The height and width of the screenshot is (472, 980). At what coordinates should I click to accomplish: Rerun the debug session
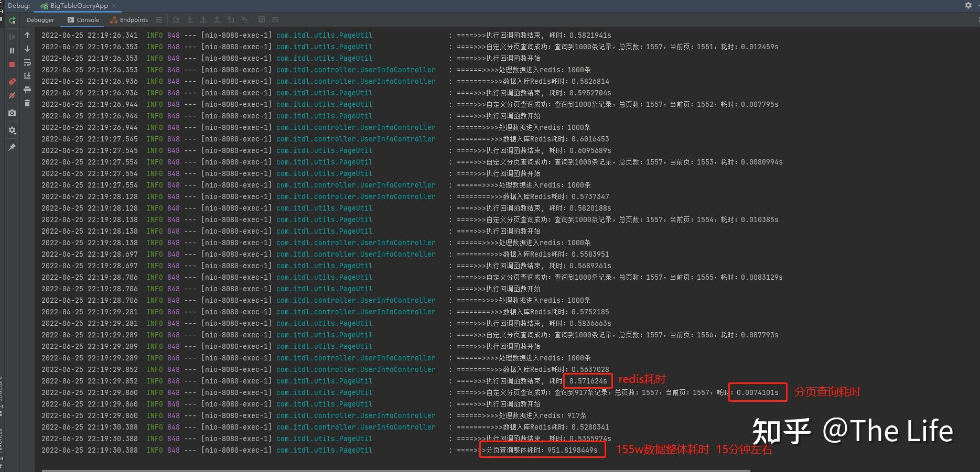click(x=12, y=20)
